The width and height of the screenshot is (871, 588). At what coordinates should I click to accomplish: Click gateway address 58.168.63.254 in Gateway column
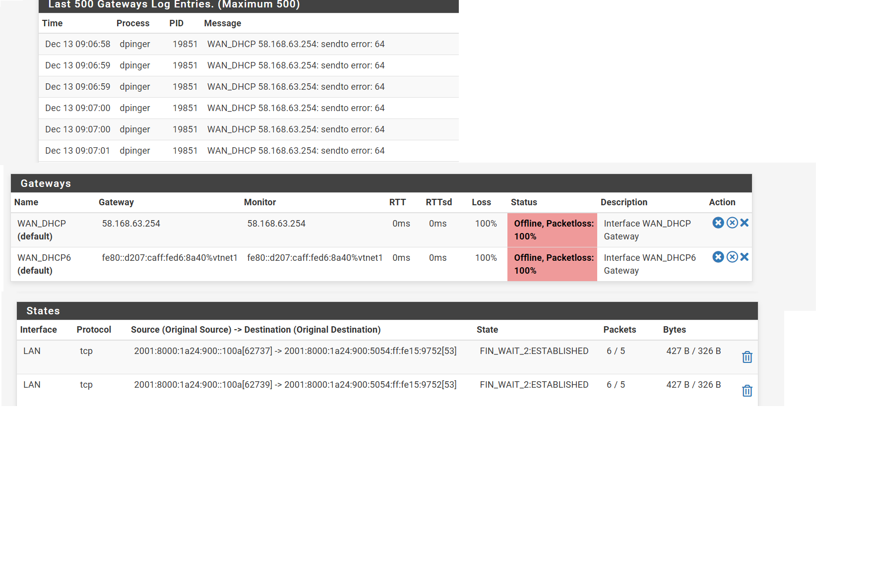pyautogui.click(x=131, y=224)
